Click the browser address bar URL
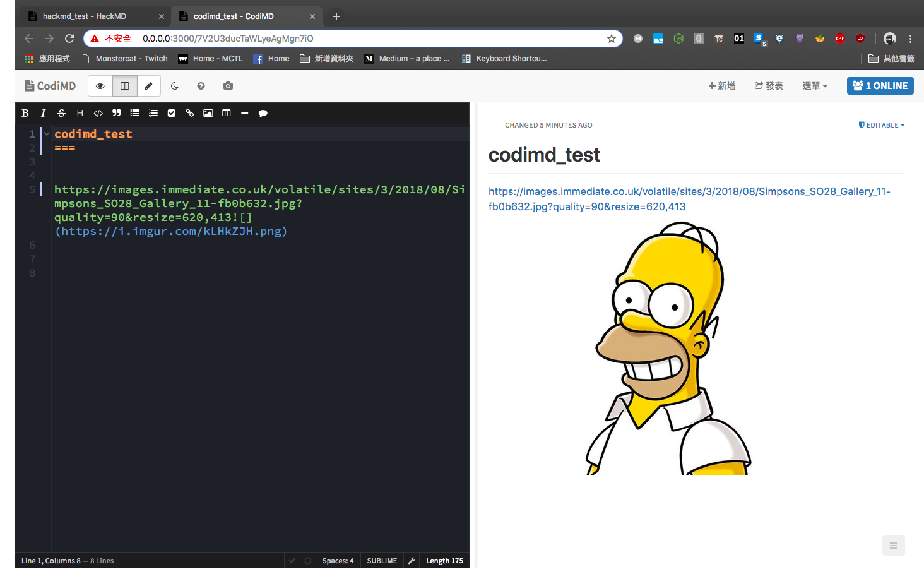924x586 pixels. point(228,39)
